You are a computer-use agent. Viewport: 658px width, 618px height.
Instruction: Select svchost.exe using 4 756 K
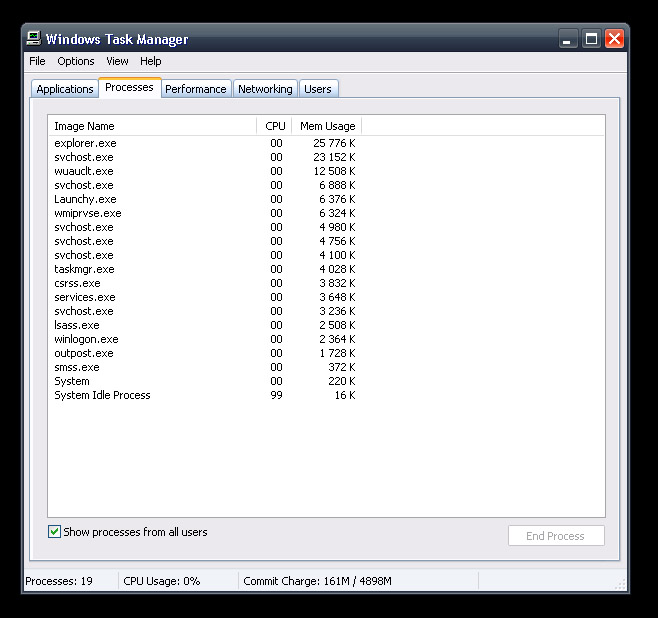pyautogui.click(x=205, y=241)
